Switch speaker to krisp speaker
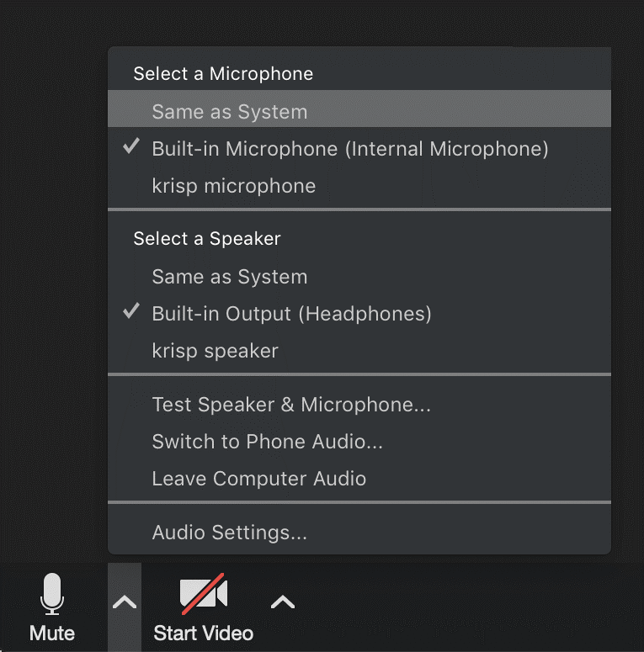 215,351
